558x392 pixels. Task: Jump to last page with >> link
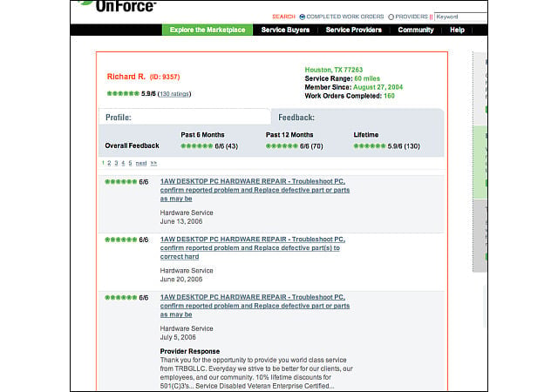pos(153,163)
